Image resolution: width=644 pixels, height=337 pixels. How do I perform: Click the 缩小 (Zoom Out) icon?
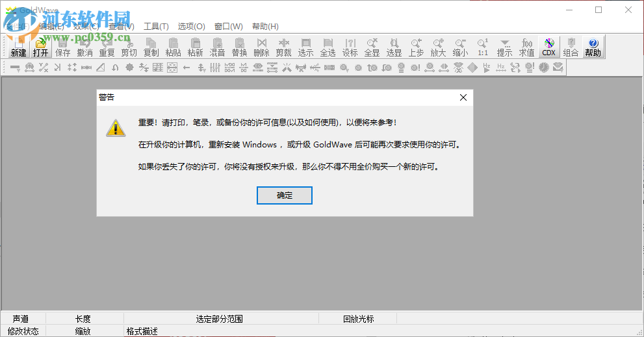pos(460,47)
